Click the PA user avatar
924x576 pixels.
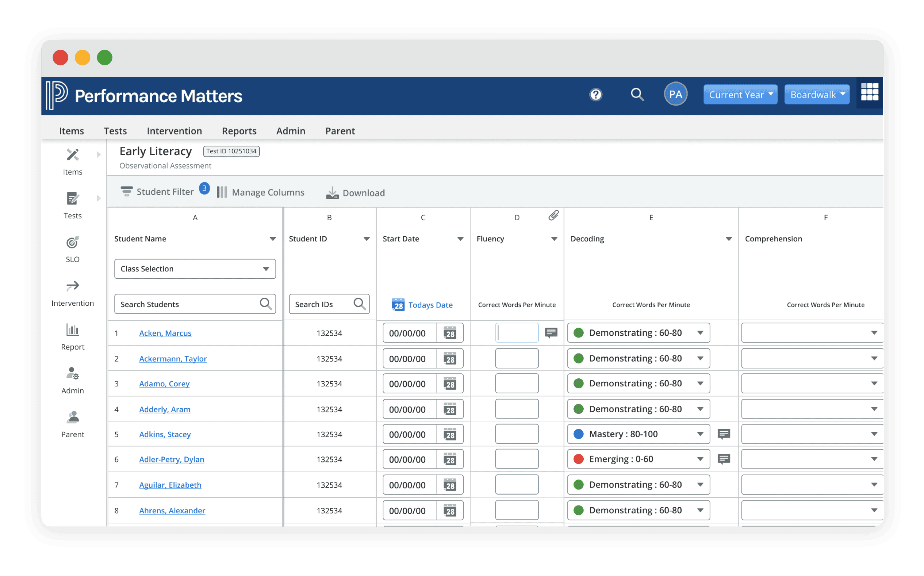coord(675,94)
